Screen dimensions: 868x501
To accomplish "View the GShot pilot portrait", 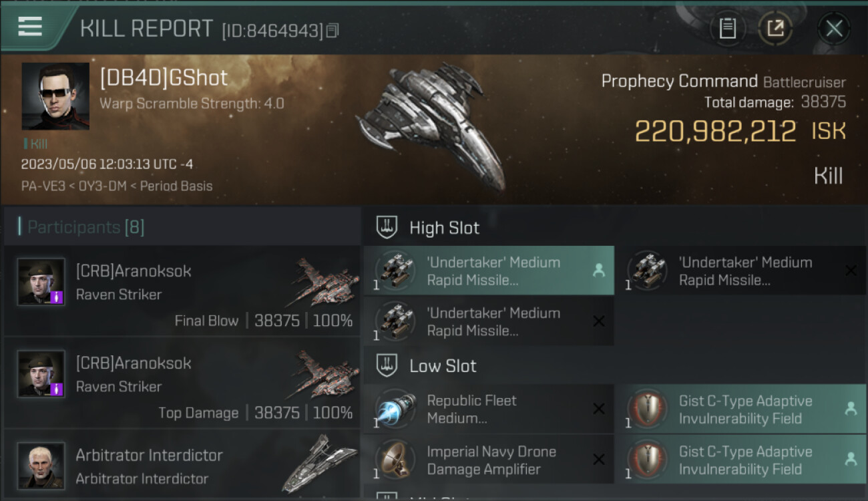I will point(55,96).
